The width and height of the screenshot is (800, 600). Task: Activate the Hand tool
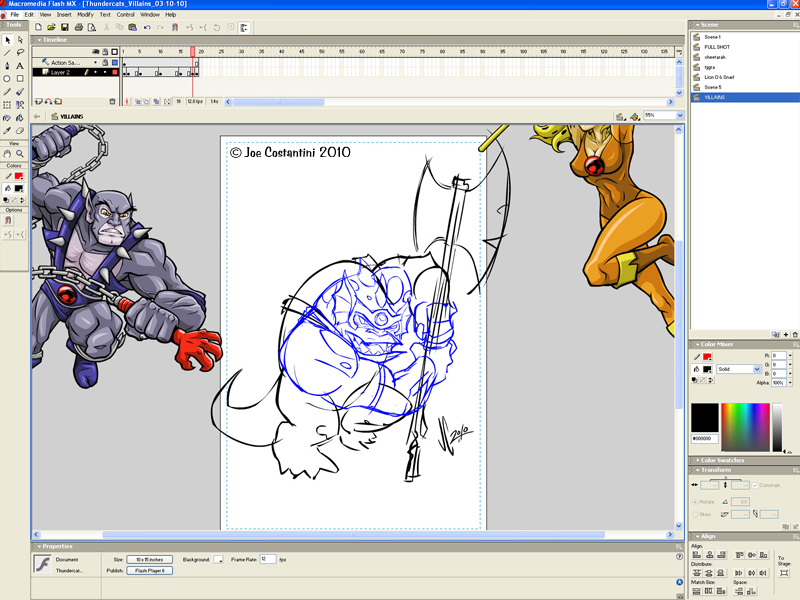(7, 153)
